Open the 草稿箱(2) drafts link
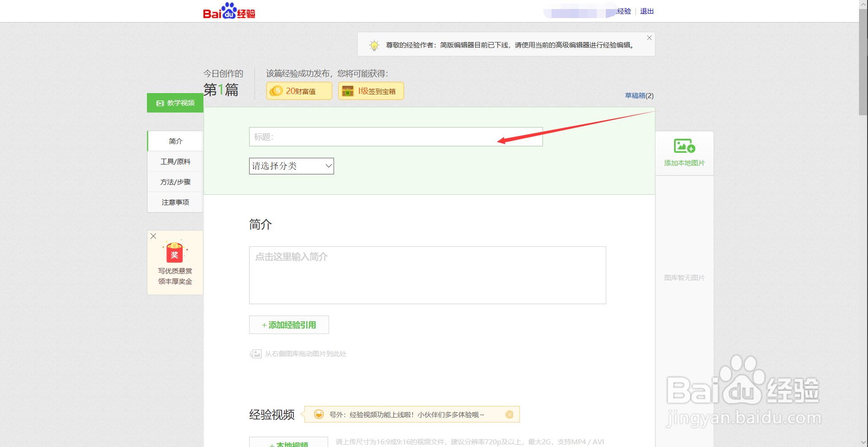Viewport: 868px width, 447px height. point(639,95)
